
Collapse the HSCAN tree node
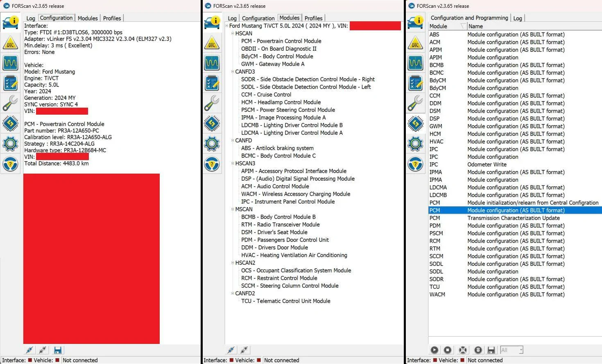(x=233, y=34)
